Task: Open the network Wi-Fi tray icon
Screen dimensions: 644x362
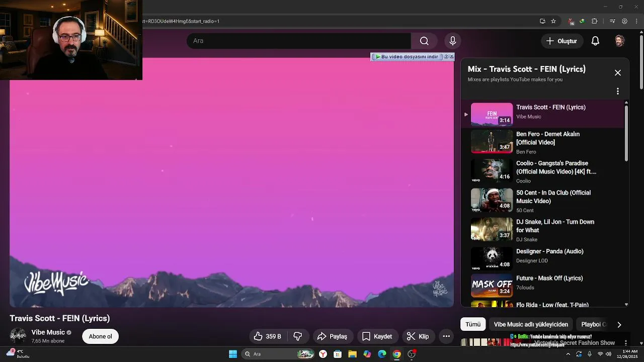Action: [x=600, y=354]
